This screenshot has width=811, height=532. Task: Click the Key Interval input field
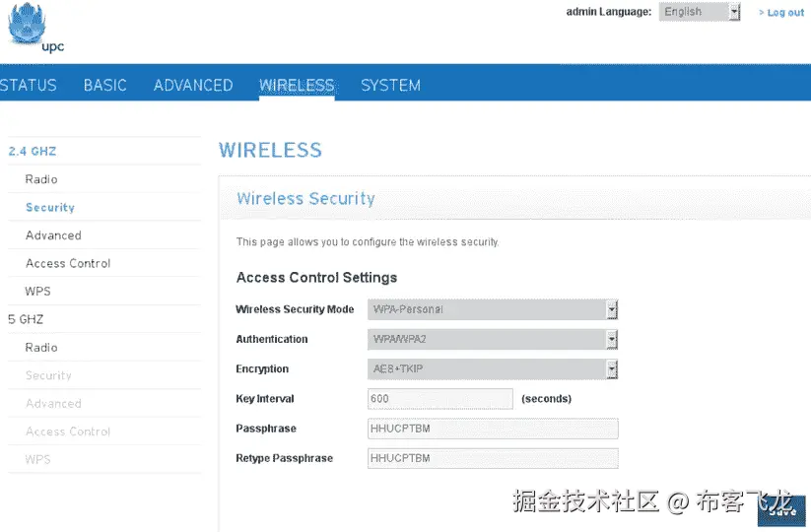click(439, 399)
